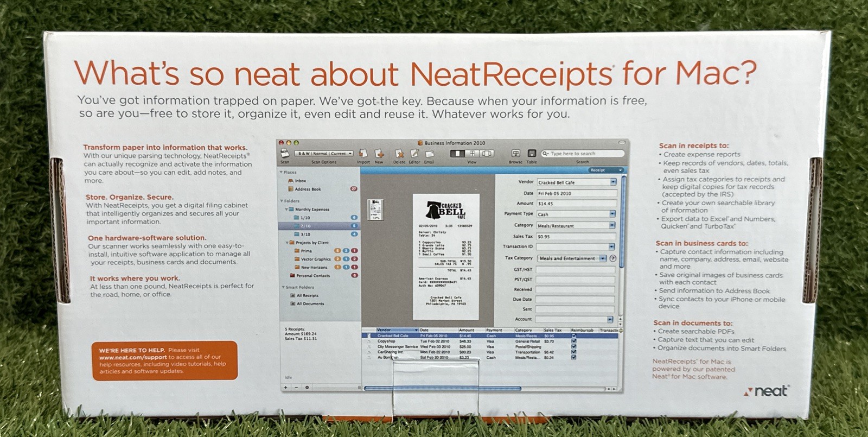Screen dimensions: 868x437
Task: Switch to single-item view segment
Action: click(457, 154)
